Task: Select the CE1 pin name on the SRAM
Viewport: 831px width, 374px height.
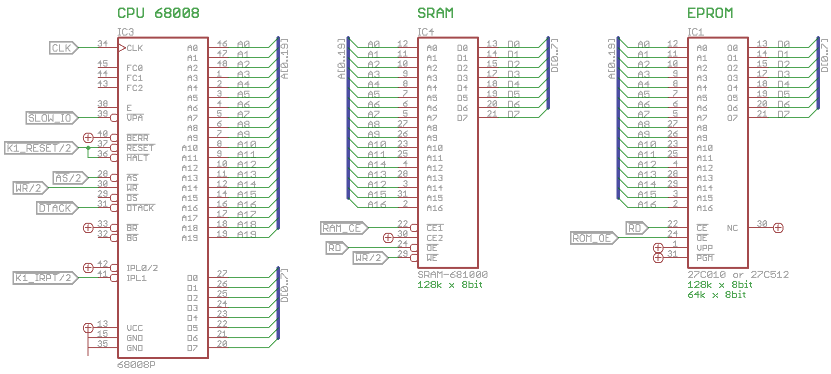Action: click(434, 228)
